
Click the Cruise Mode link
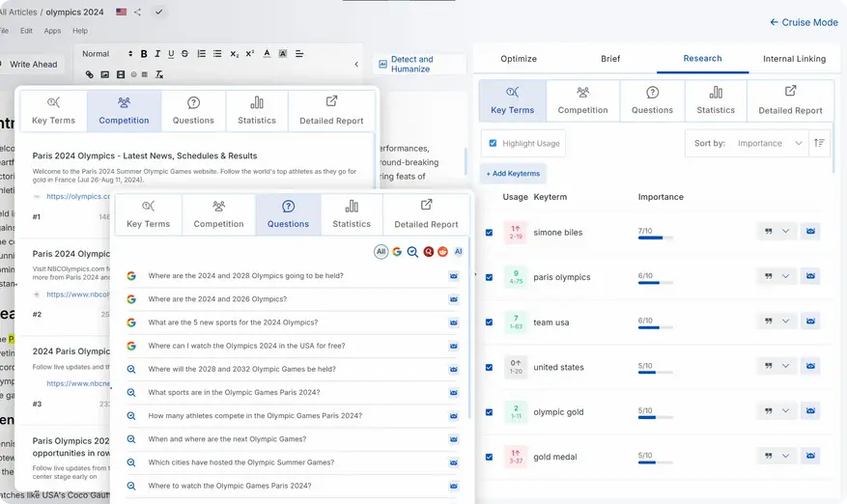[x=804, y=22]
